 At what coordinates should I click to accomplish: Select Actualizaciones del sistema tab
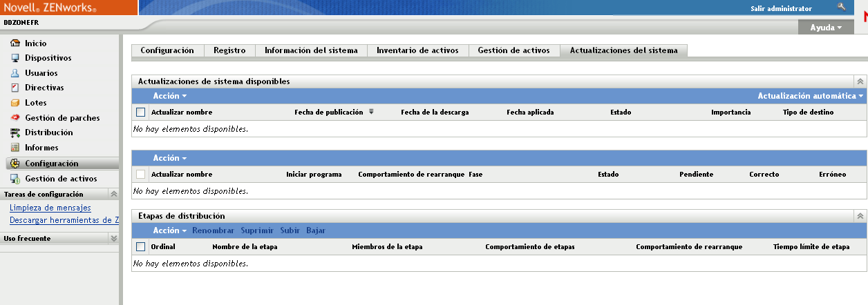(x=623, y=50)
